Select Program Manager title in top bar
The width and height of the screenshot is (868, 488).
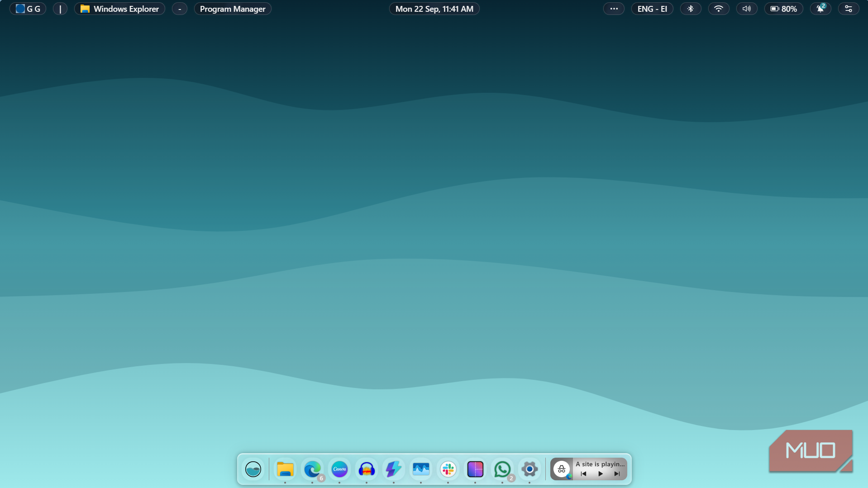coord(233,9)
